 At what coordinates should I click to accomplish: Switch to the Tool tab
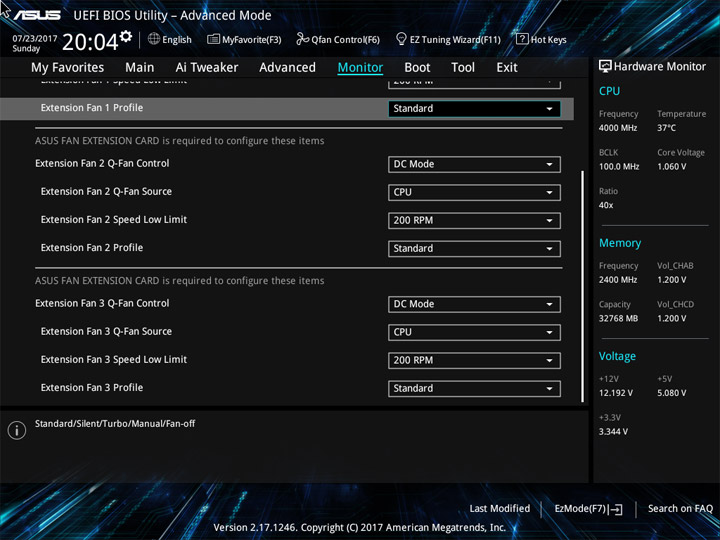click(x=463, y=68)
